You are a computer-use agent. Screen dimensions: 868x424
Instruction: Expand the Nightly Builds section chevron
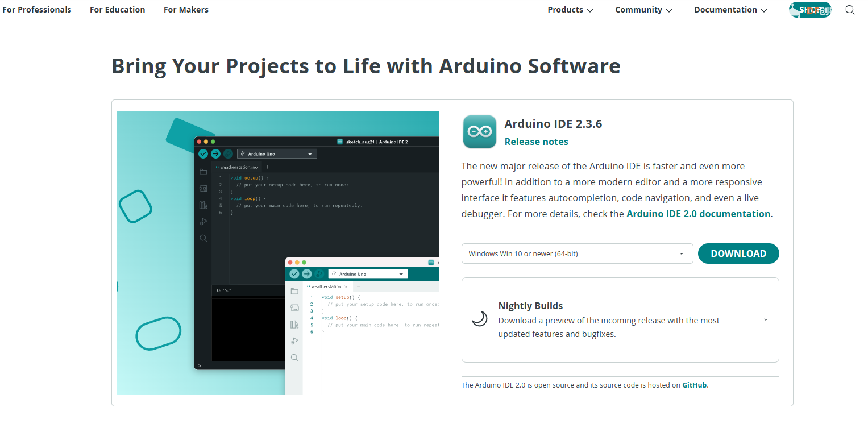tap(766, 319)
